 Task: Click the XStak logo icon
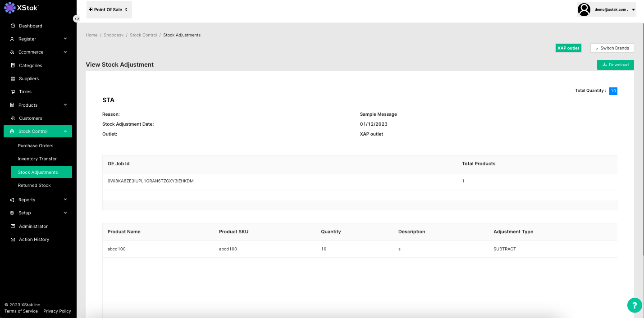click(10, 8)
